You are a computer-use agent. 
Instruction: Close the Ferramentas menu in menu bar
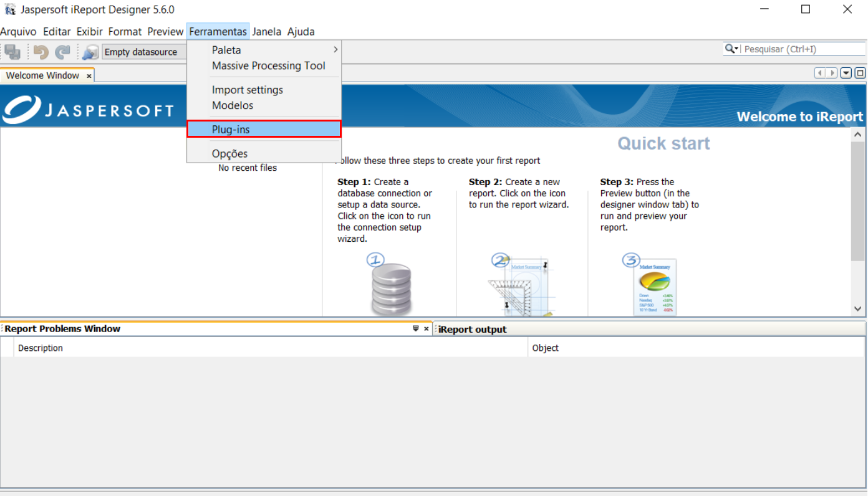click(218, 31)
